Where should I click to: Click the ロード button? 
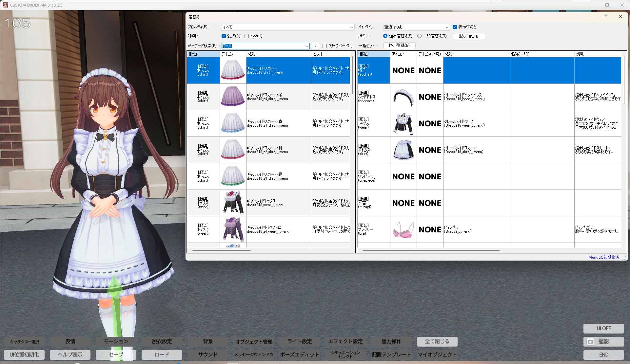[x=162, y=355]
